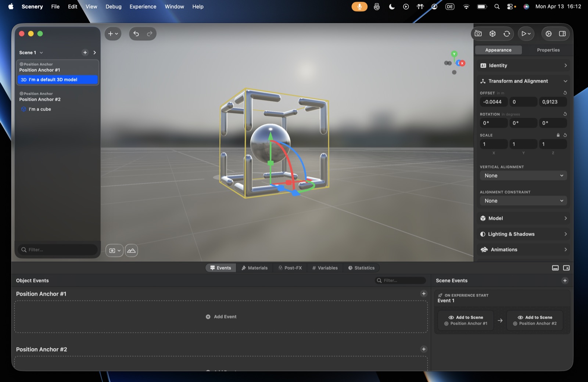Screen dimensions: 588x382
Task: Toggle the environment landscape button
Action: click(x=132, y=251)
